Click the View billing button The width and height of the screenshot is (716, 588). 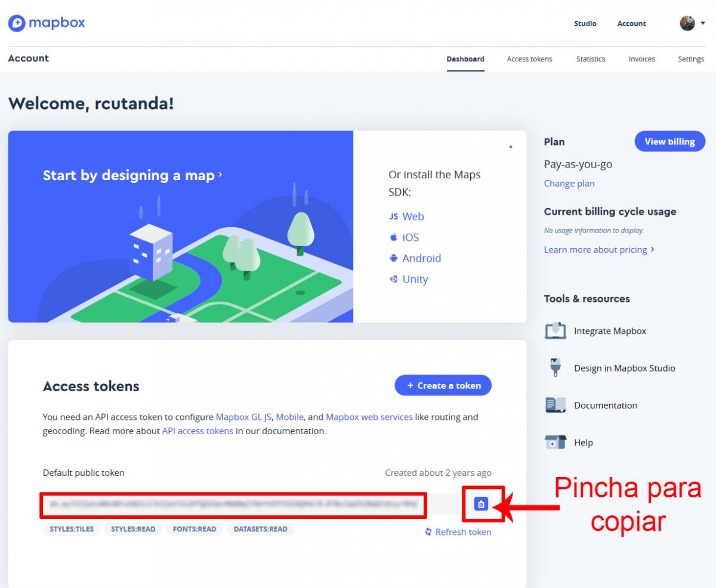[669, 142]
